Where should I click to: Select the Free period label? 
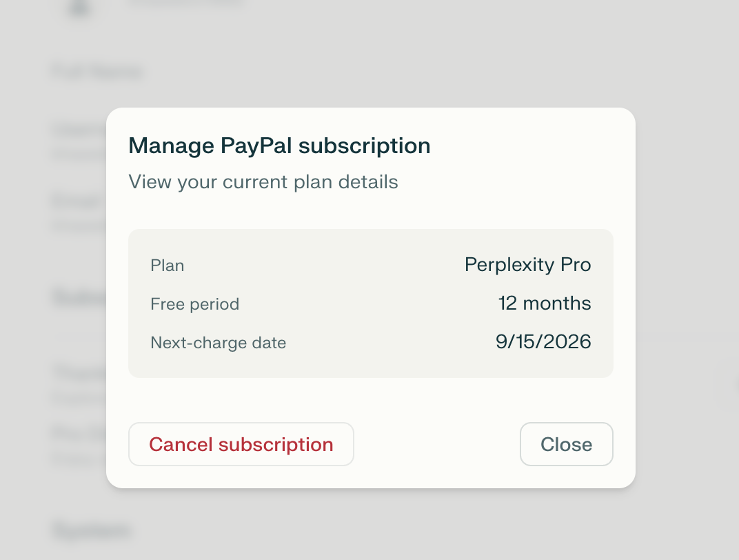point(194,304)
